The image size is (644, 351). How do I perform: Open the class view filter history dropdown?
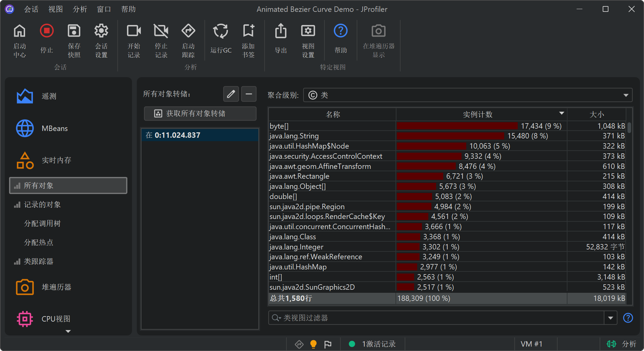[x=610, y=318]
